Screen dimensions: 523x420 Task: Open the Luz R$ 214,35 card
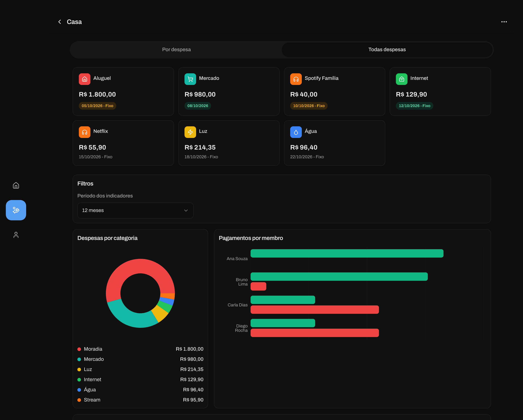(x=229, y=143)
